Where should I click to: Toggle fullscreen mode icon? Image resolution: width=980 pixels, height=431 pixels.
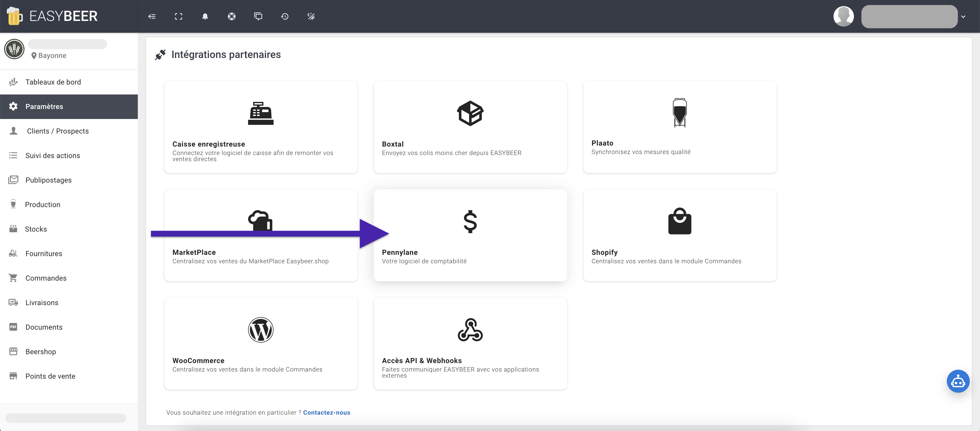click(x=178, y=16)
